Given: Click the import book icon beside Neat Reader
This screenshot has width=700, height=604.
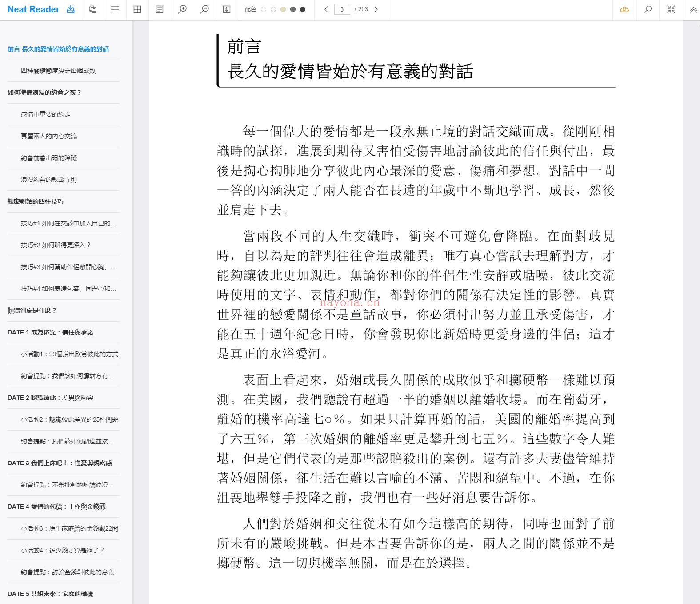Looking at the screenshot, I should [71, 9].
